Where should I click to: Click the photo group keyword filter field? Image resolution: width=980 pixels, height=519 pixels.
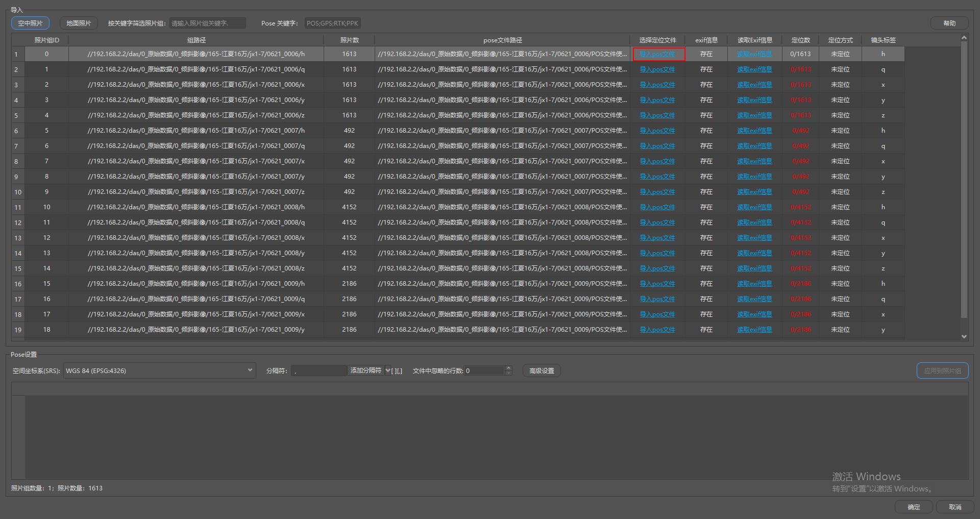[x=208, y=23]
